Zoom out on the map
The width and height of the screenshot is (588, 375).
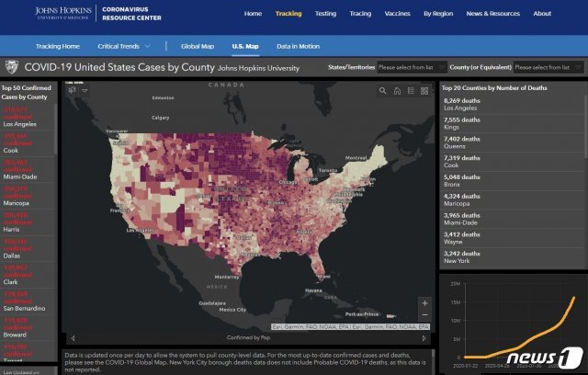point(424,315)
